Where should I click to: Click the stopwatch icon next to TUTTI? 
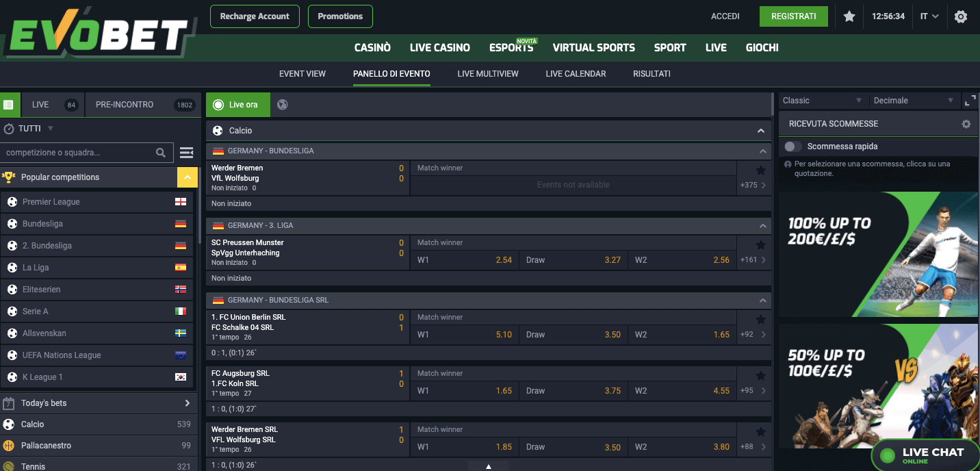(x=9, y=128)
